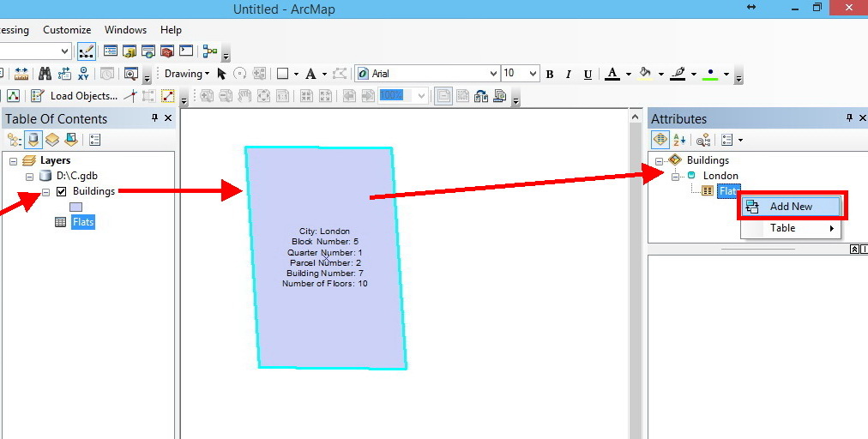Open the Python command window icon

[x=187, y=51]
